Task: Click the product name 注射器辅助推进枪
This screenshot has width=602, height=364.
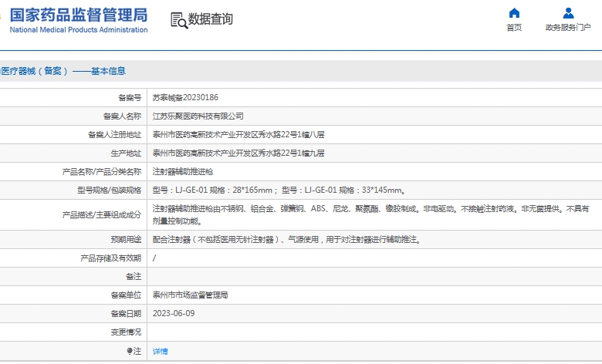Action: [x=183, y=171]
